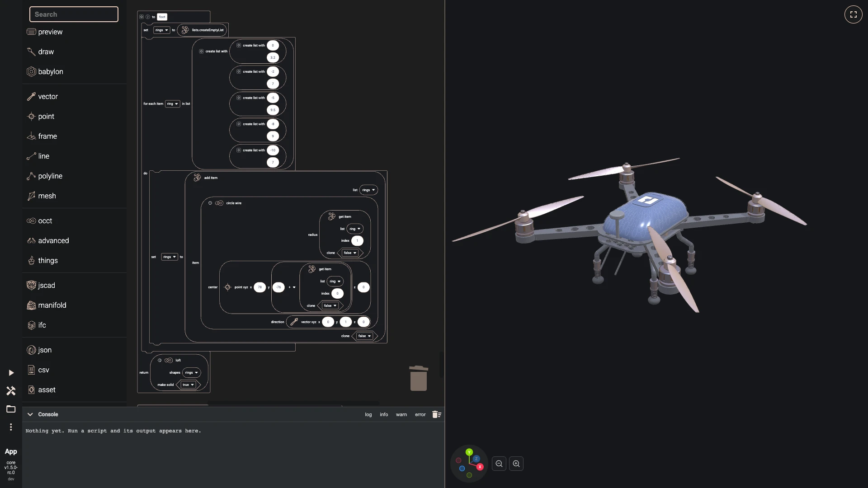Open the draw category
Image resolution: width=868 pixels, height=488 pixels.
pyautogui.click(x=41, y=52)
